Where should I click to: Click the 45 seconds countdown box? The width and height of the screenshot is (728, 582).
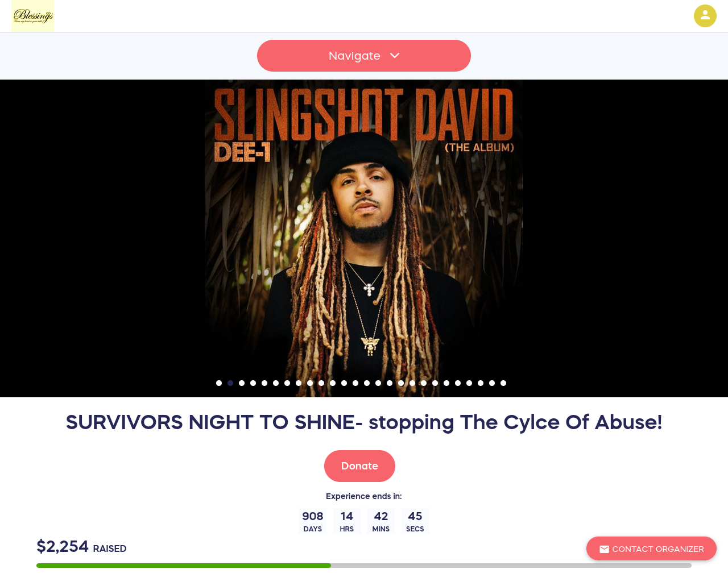pos(415,521)
